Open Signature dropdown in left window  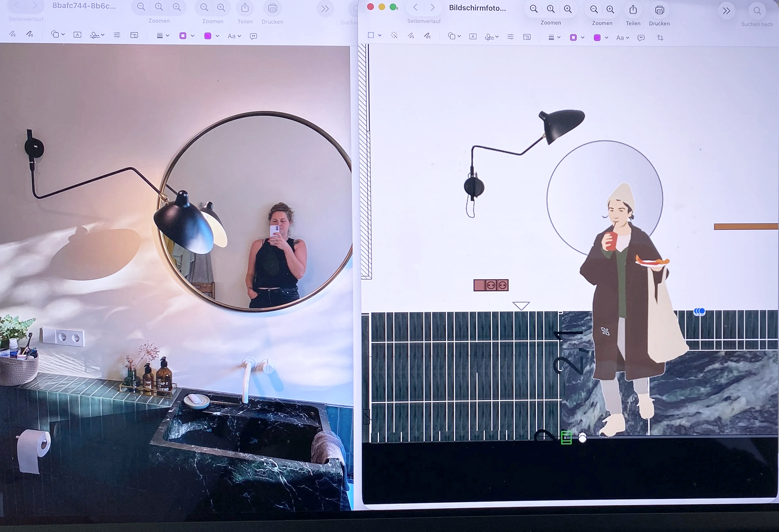(97, 35)
